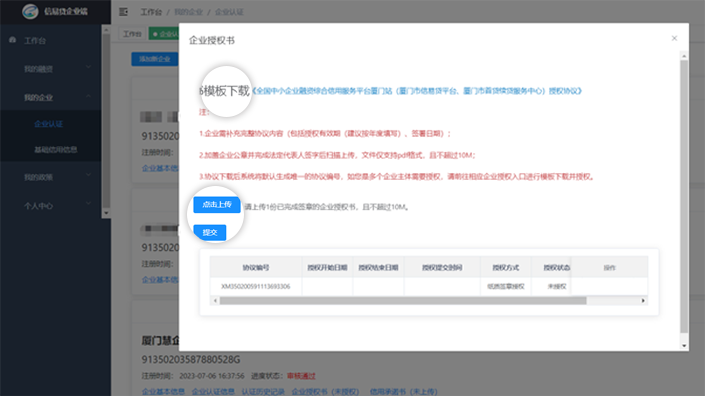Click the 企业授权书 dialog title

[x=212, y=40]
